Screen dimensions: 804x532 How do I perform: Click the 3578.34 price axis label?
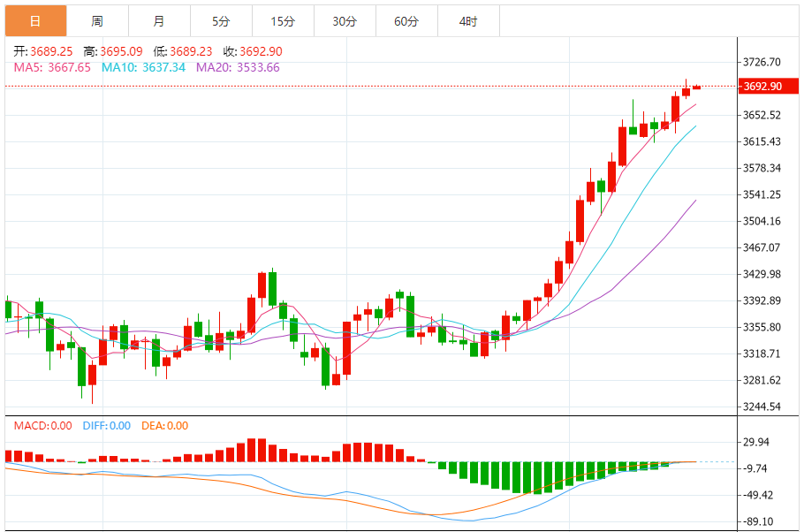762,168
